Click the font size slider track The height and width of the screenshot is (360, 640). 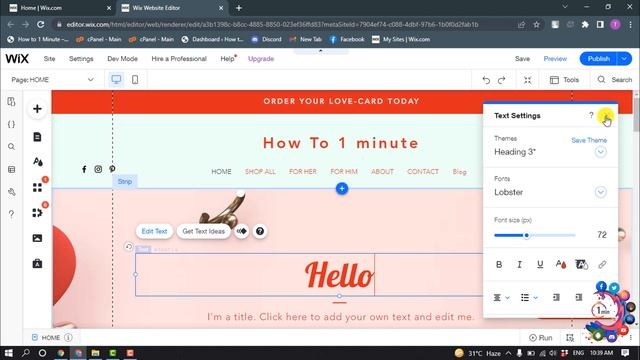[535, 235]
